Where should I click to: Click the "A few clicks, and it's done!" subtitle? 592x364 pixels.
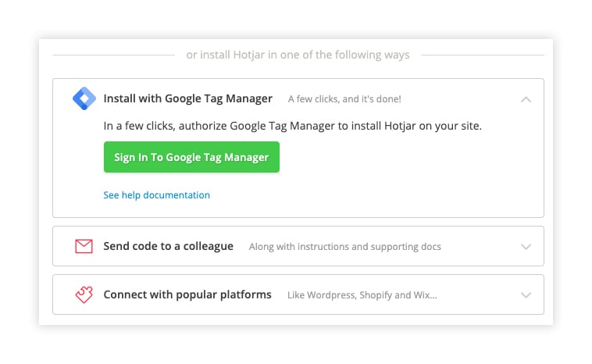344,99
